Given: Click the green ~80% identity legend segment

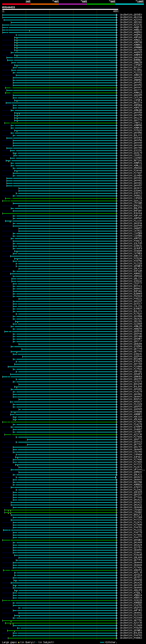Looking at the screenshot, I should [x=101, y=4].
